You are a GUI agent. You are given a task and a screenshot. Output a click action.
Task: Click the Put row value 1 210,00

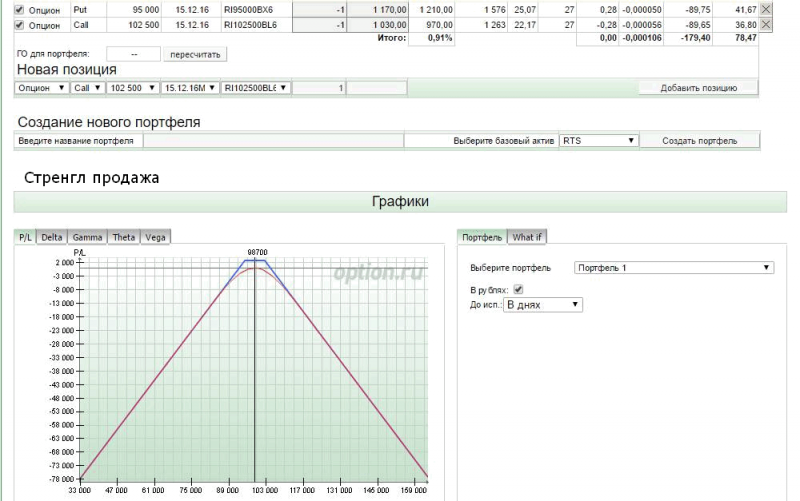[x=436, y=10]
